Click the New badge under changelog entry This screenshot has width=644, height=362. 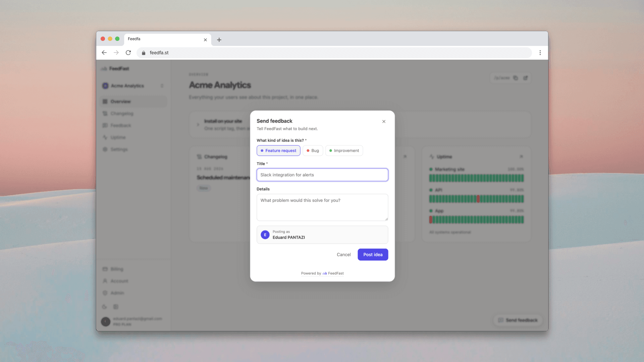[204, 188]
